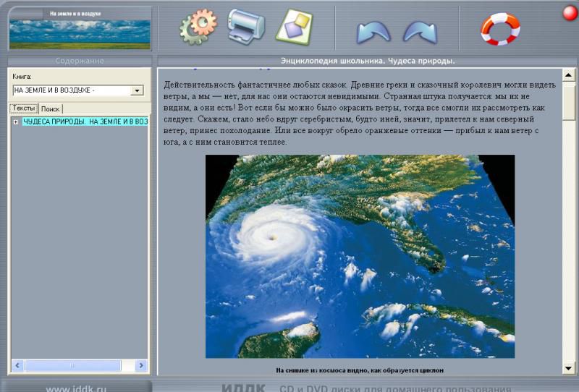Image resolution: width=579 pixels, height=392 pixels.
Task: Click the gears settings icon
Action: (x=198, y=27)
